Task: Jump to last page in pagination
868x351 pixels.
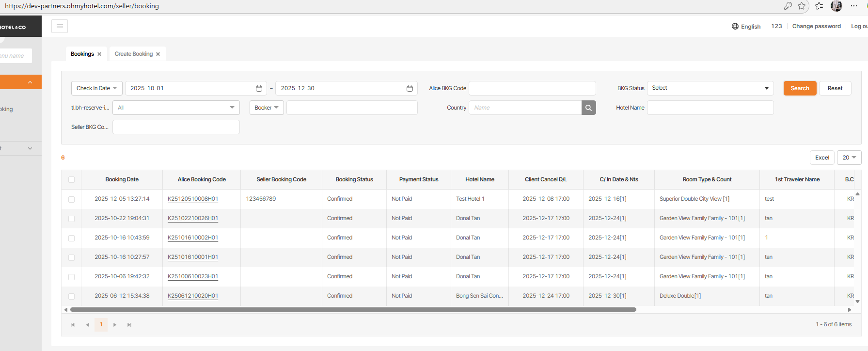Action: [129, 325]
